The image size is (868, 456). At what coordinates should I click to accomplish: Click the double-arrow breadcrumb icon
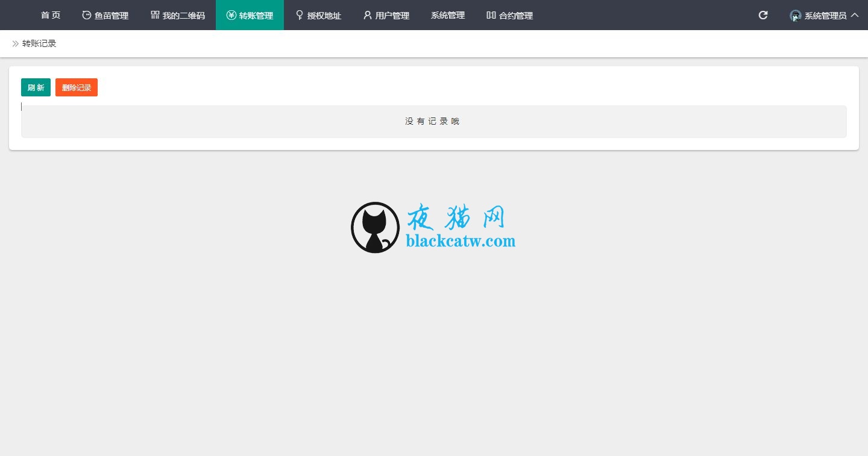16,43
